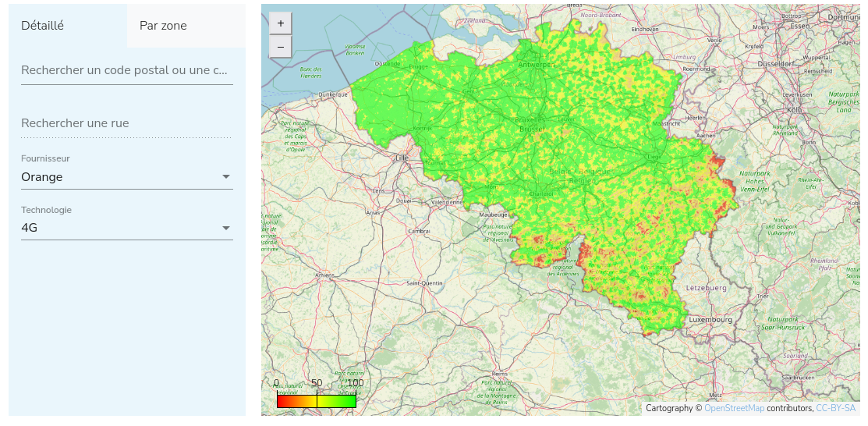Click the Antwerpen label on the map

tap(536, 65)
